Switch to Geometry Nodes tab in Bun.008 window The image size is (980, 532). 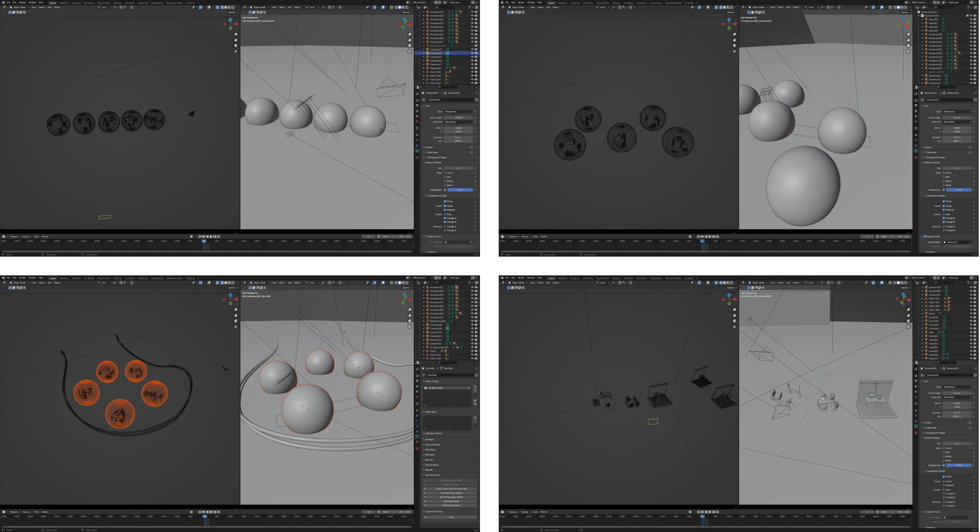point(174,278)
